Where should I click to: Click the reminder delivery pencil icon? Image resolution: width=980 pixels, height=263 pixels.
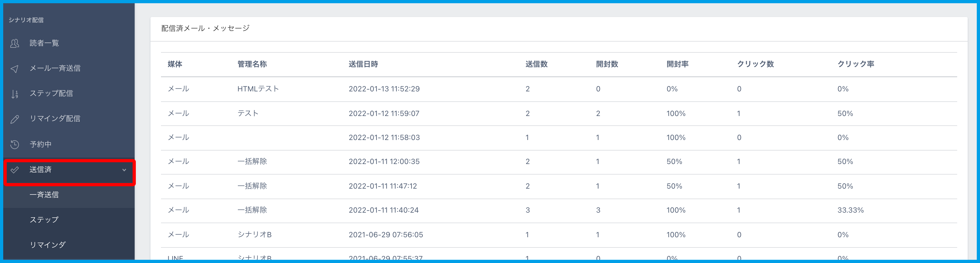tap(14, 119)
